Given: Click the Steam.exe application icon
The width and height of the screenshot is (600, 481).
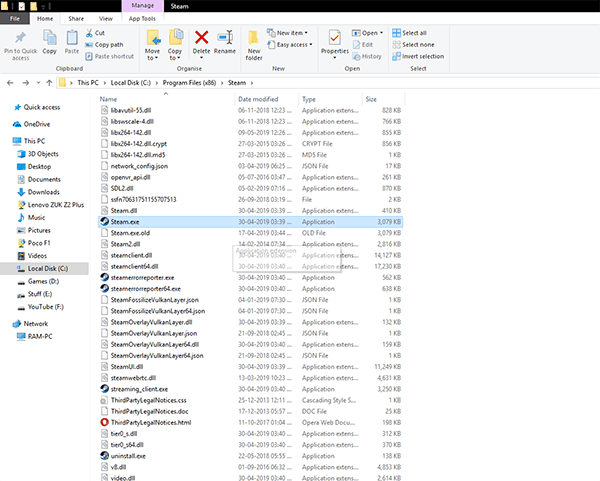Looking at the screenshot, I should pos(104,222).
